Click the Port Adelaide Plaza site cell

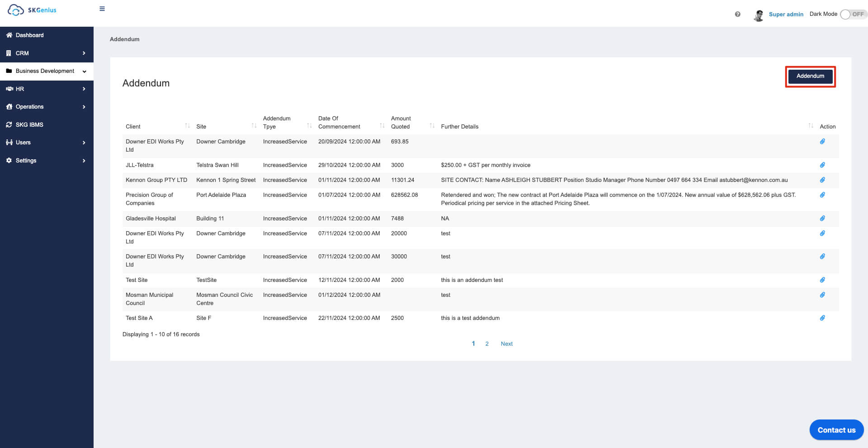click(221, 195)
